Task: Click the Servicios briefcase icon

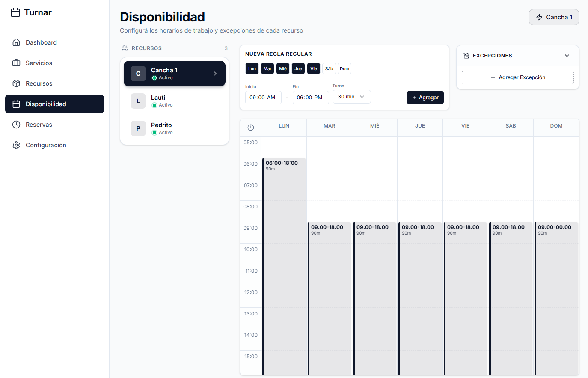Action: point(16,63)
